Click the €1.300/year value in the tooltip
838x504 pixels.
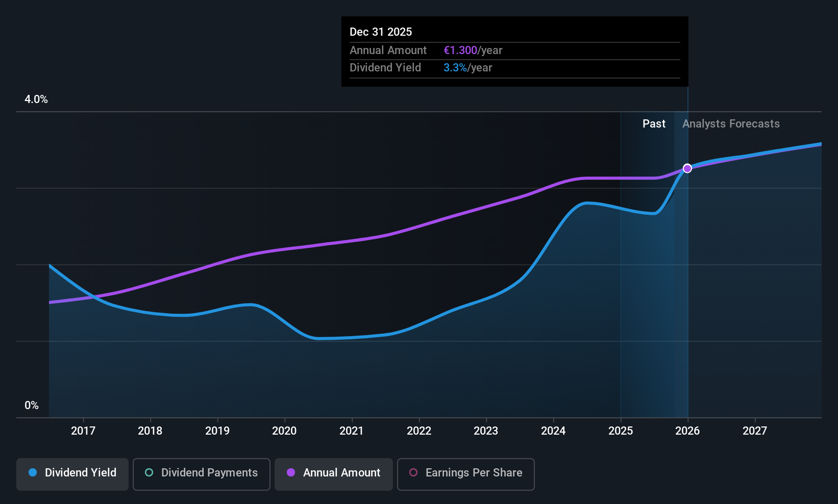point(473,51)
